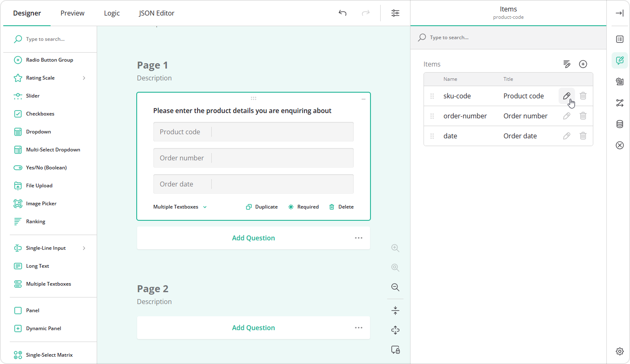Open the JSON Editor tab
The image size is (630, 364).
pos(156,13)
